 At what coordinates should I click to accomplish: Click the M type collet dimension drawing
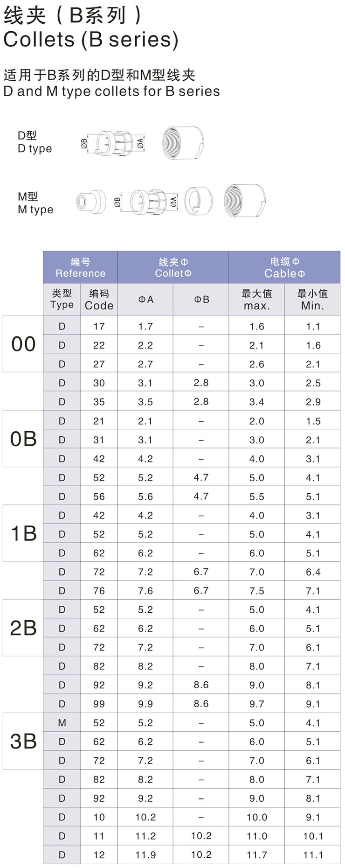[x=146, y=202]
